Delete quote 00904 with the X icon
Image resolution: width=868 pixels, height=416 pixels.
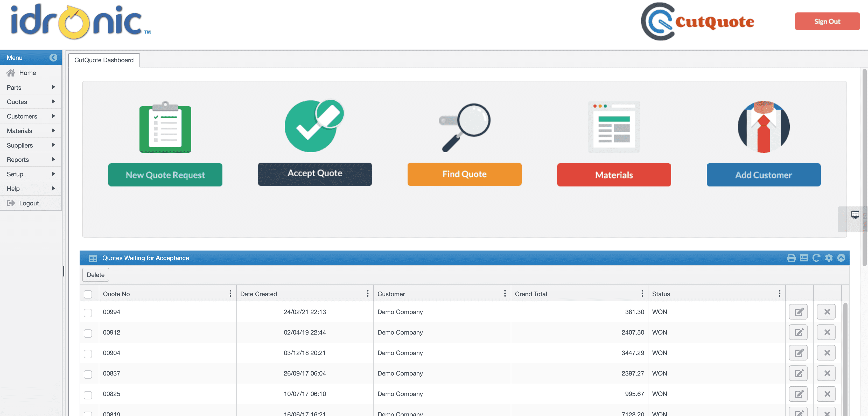pyautogui.click(x=826, y=353)
